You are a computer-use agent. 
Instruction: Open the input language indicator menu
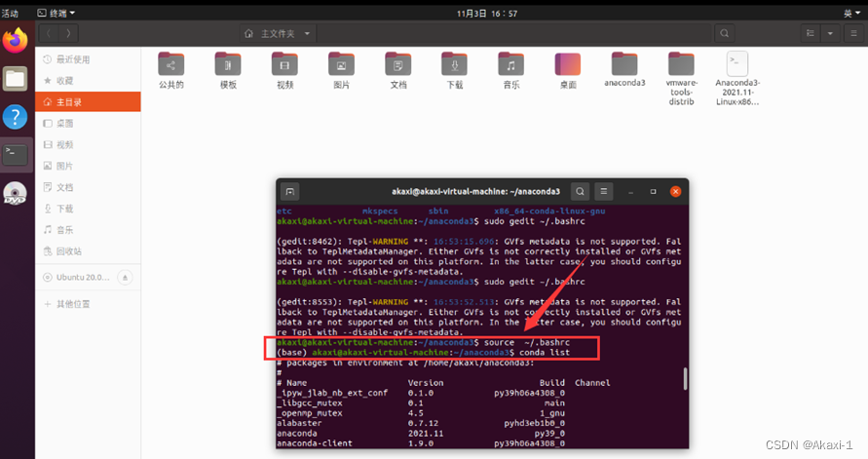tap(851, 14)
